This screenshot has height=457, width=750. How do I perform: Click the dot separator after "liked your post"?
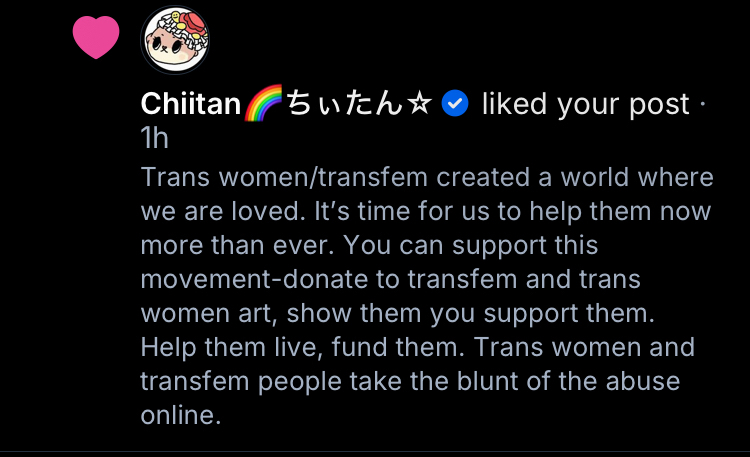click(703, 103)
